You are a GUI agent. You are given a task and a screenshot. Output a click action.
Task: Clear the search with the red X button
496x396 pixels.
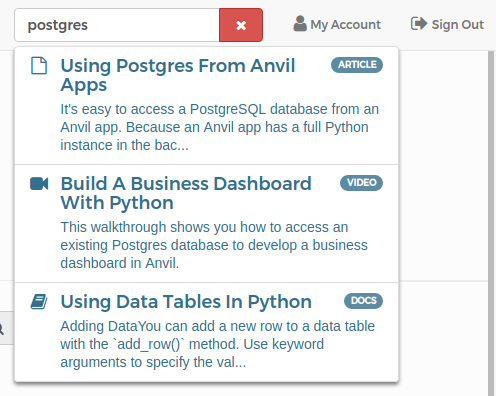[241, 25]
